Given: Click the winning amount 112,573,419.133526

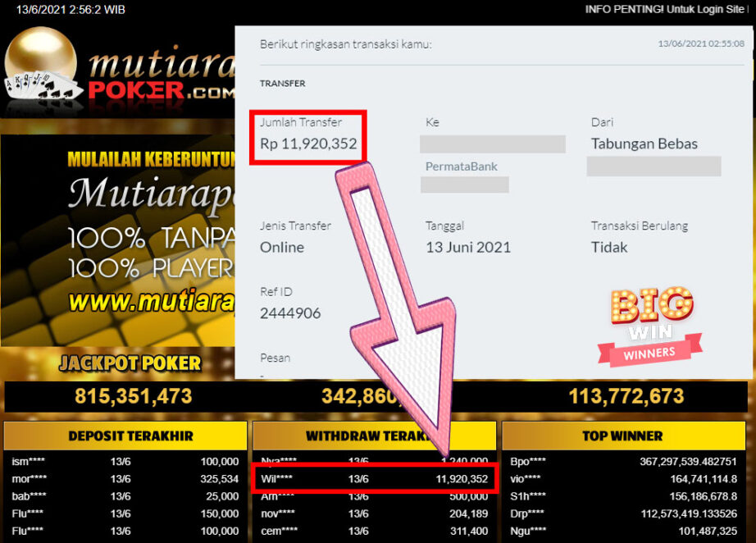Looking at the screenshot, I should point(689,513).
